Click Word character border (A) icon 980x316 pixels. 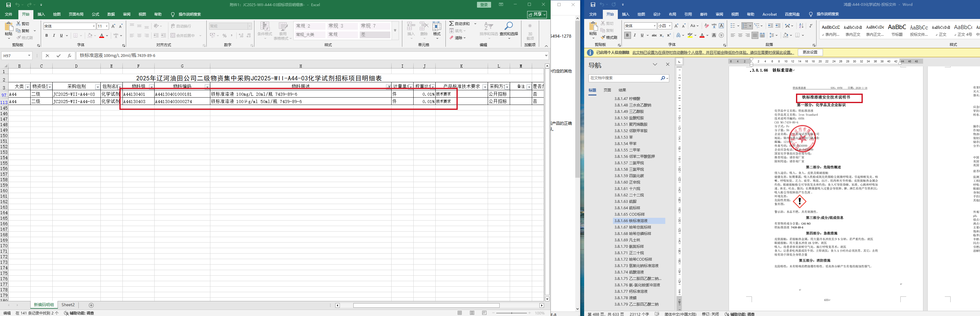pyautogui.click(x=721, y=26)
